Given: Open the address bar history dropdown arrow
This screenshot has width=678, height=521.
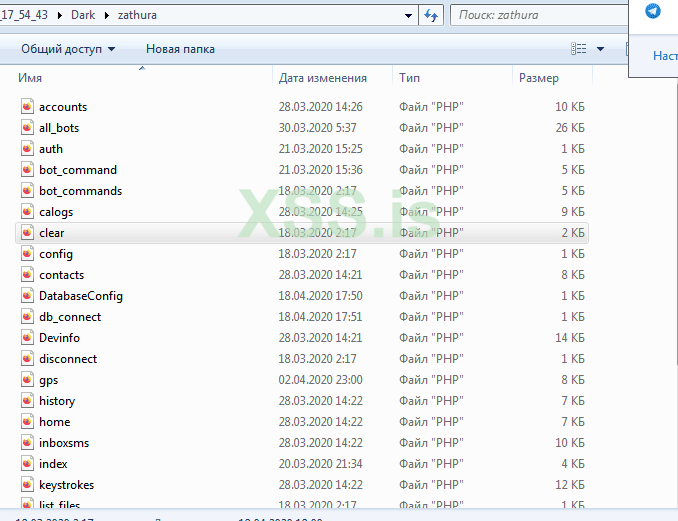Looking at the screenshot, I should [x=408, y=16].
